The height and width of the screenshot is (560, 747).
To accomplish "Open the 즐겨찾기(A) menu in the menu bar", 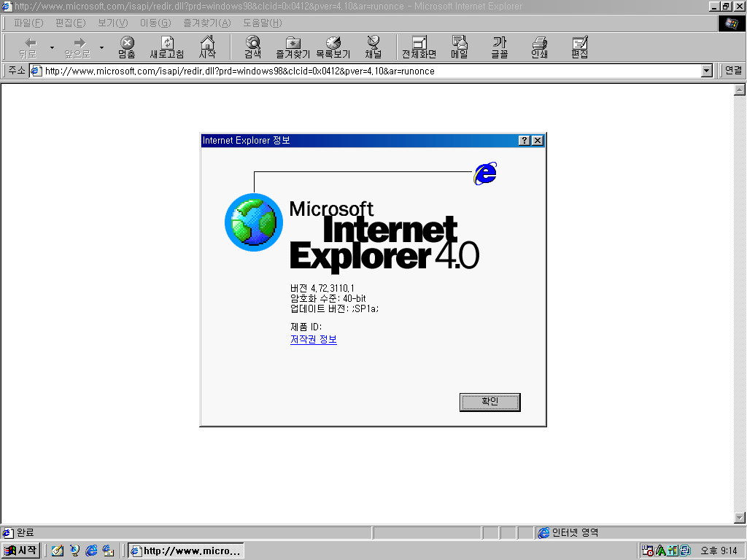I will click(207, 23).
